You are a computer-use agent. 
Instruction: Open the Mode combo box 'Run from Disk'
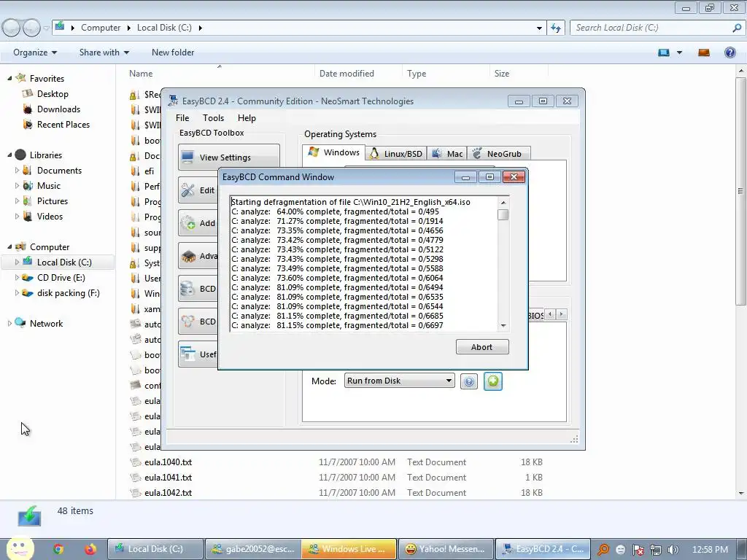pos(399,381)
